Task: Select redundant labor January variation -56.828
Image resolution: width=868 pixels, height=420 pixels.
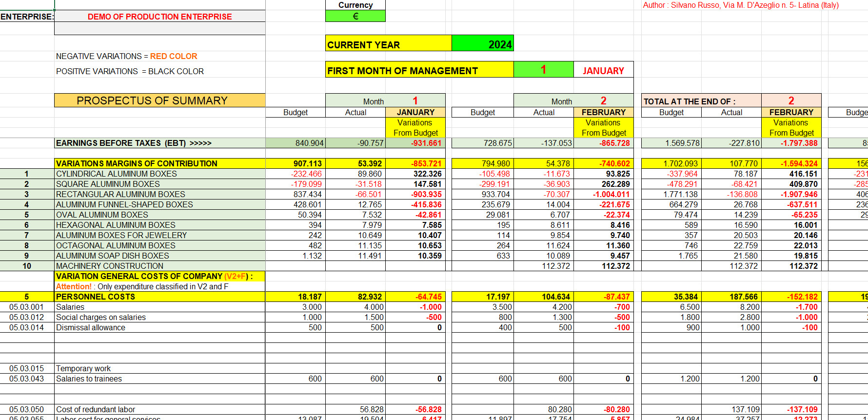Action: (x=415, y=409)
